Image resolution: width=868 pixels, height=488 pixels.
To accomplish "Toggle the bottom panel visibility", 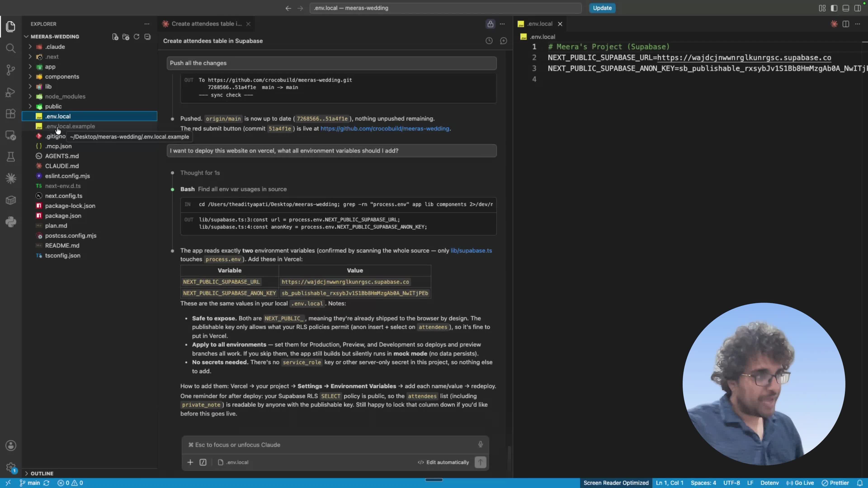I will 846,8.
